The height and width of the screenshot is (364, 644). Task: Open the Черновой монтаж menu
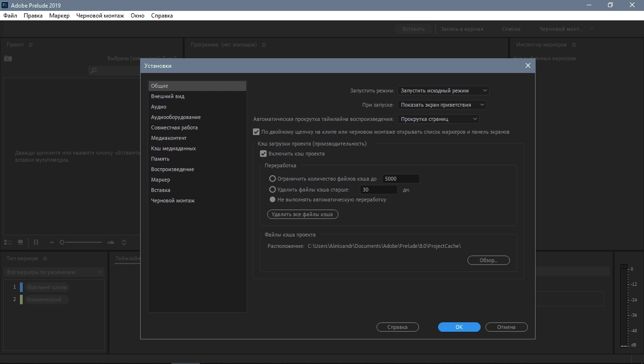100,16
